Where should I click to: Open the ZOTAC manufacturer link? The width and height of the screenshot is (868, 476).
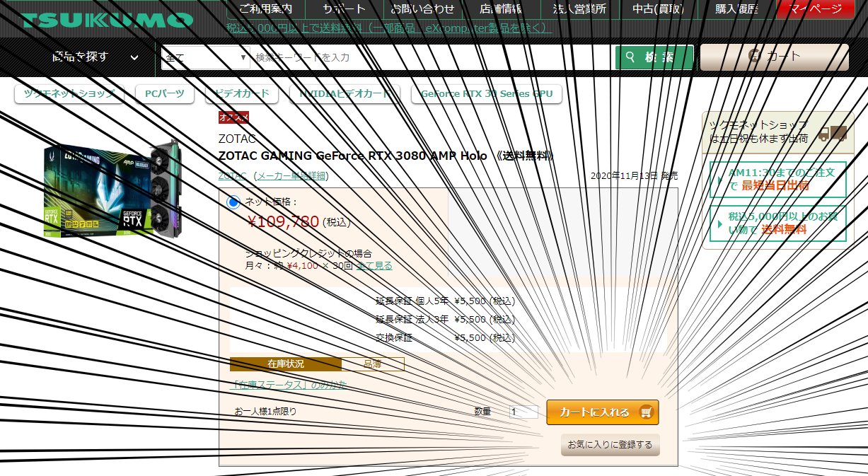pyautogui.click(x=233, y=175)
